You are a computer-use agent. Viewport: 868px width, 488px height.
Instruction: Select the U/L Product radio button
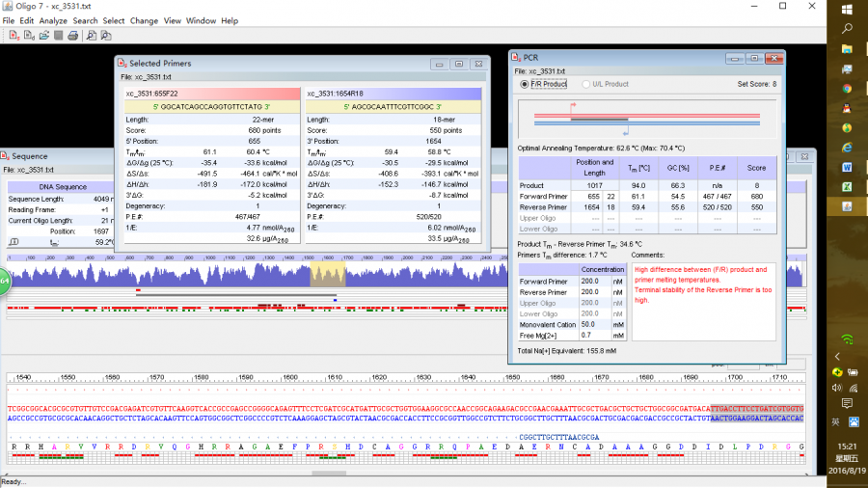(x=584, y=84)
